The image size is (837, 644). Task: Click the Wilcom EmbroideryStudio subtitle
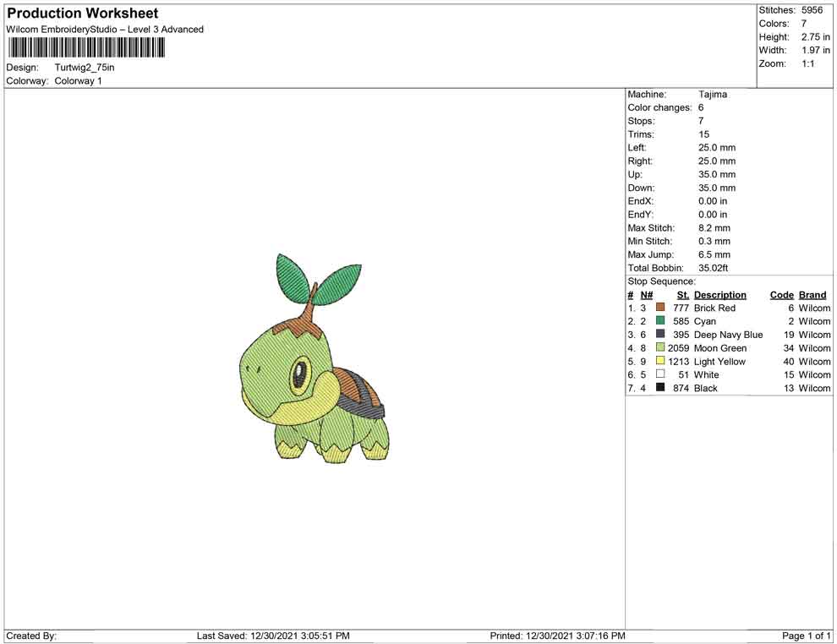[105, 30]
